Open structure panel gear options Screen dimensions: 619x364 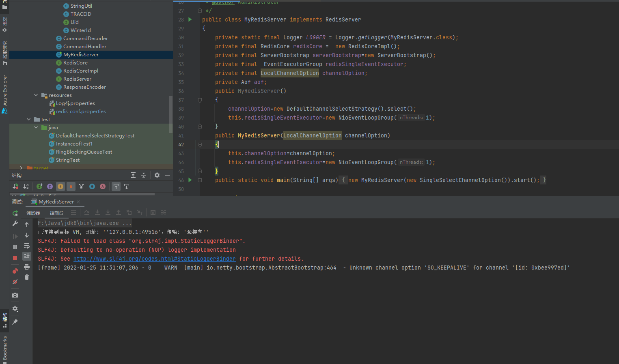pyautogui.click(x=157, y=175)
